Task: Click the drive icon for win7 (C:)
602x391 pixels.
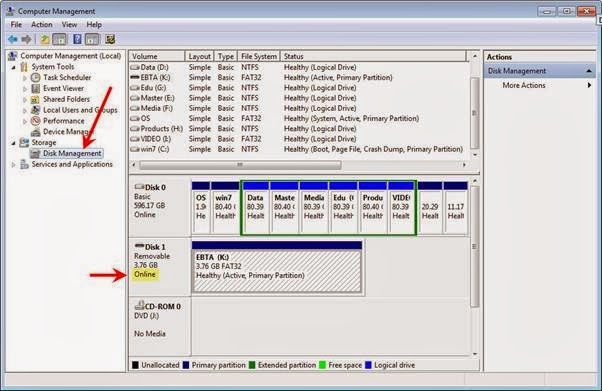Action: click(135, 149)
